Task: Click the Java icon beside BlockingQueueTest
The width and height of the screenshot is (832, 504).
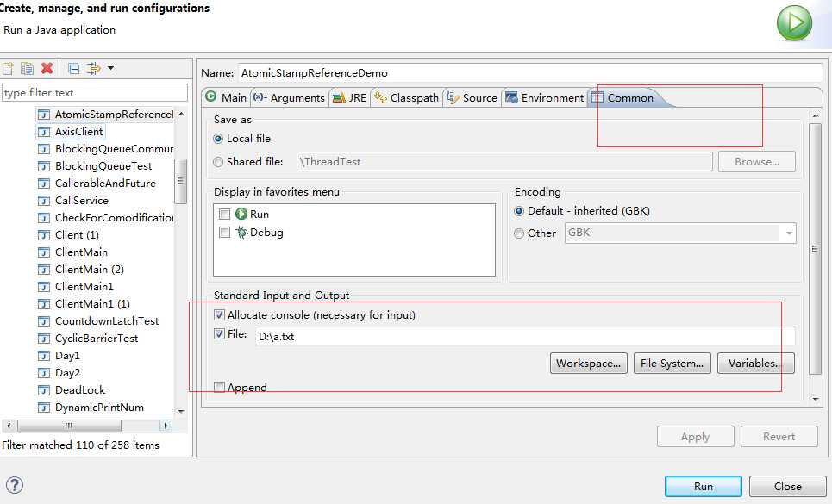Action: click(x=45, y=166)
